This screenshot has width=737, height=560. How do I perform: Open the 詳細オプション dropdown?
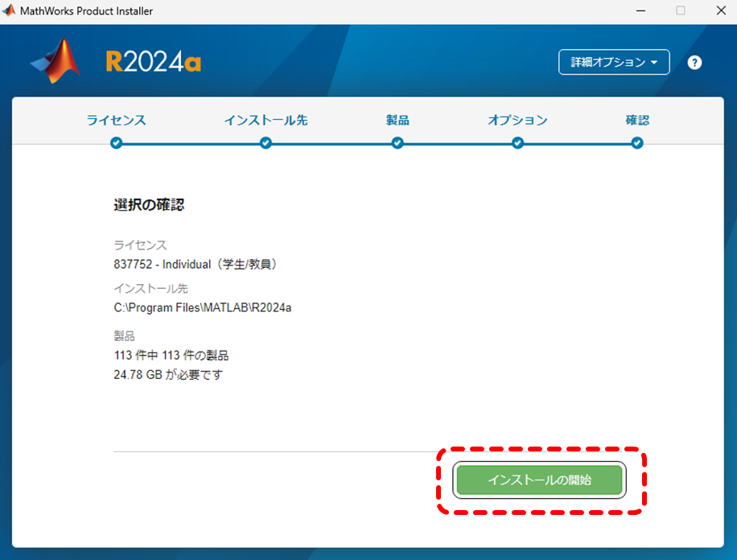point(614,62)
